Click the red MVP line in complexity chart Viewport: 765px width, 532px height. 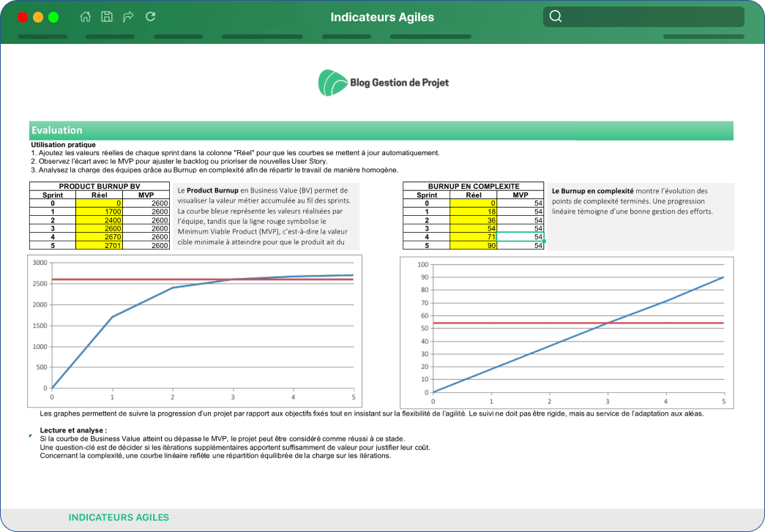click(x=578, y=323)
